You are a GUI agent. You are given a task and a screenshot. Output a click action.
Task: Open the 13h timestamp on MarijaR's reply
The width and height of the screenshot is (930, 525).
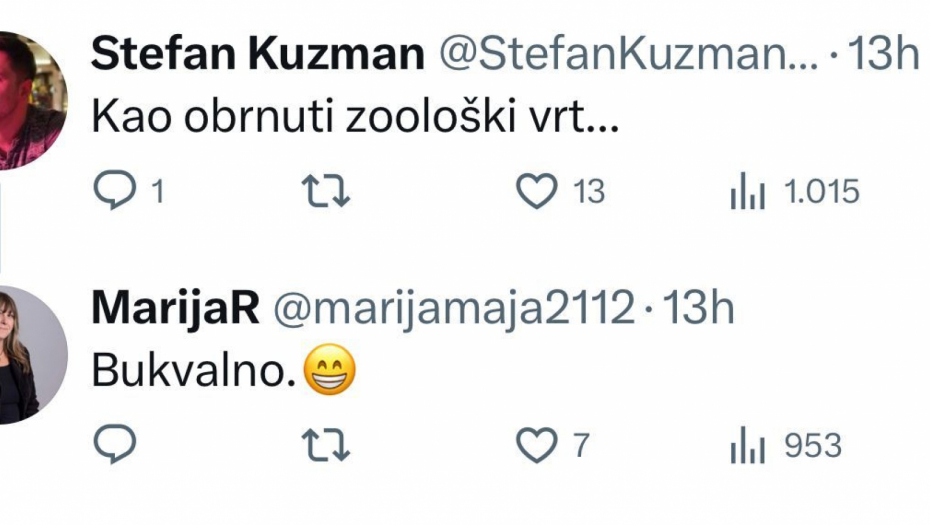[699, 310]
